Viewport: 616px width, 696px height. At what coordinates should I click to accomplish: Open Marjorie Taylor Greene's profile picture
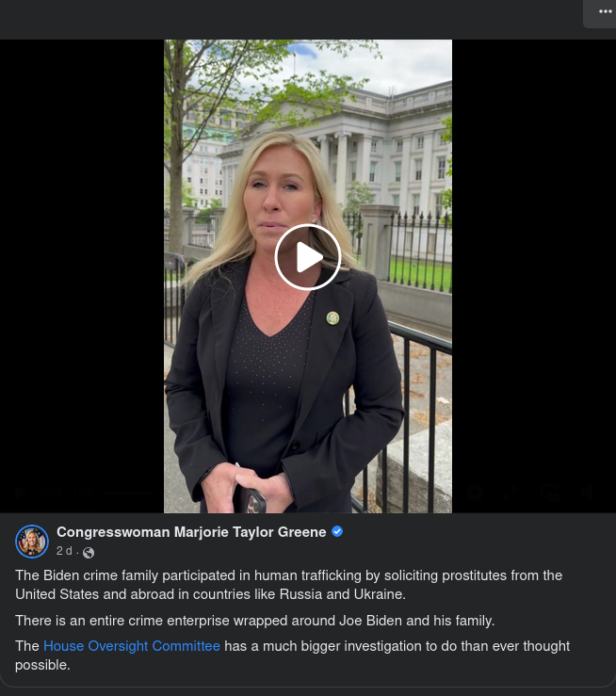click(32, 542)
